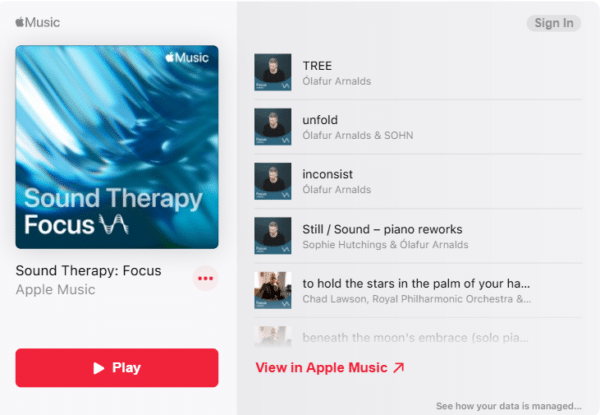The width and height of the screenshot is (600, 415).
Task: Click faded beneath the moon's embrace track
Action: [416, 338]
